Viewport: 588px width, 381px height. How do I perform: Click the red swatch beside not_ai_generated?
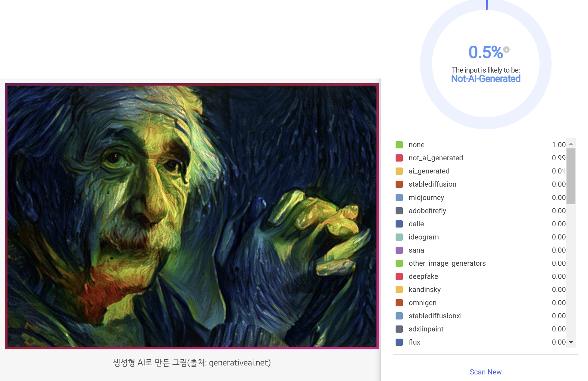click(x=399, y=158)
